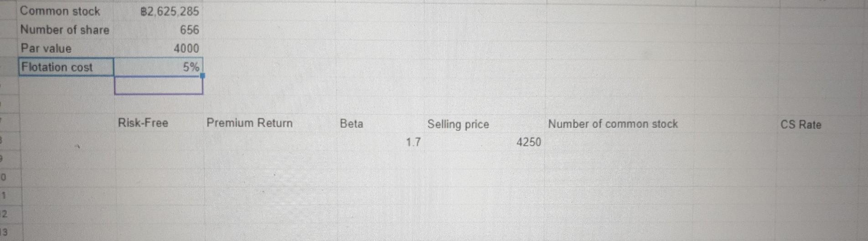Select the Number of share label cell

point(65,30)
